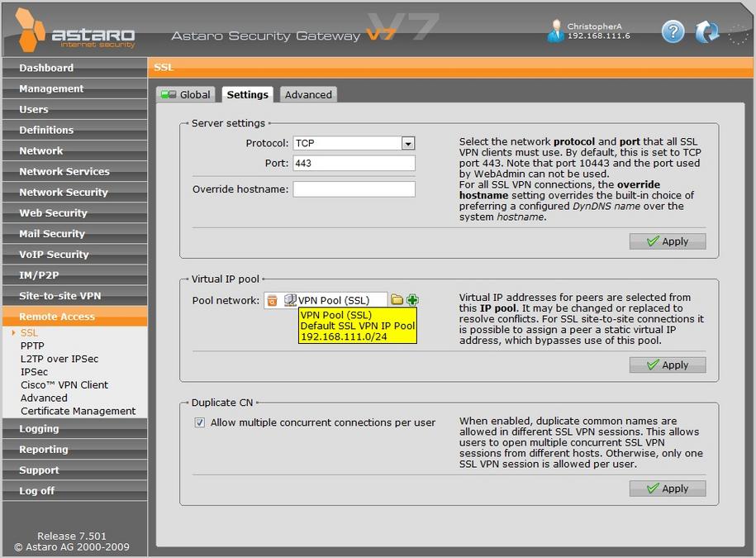Select the Settings tab

pyautogui.click(x=247, y=94)
